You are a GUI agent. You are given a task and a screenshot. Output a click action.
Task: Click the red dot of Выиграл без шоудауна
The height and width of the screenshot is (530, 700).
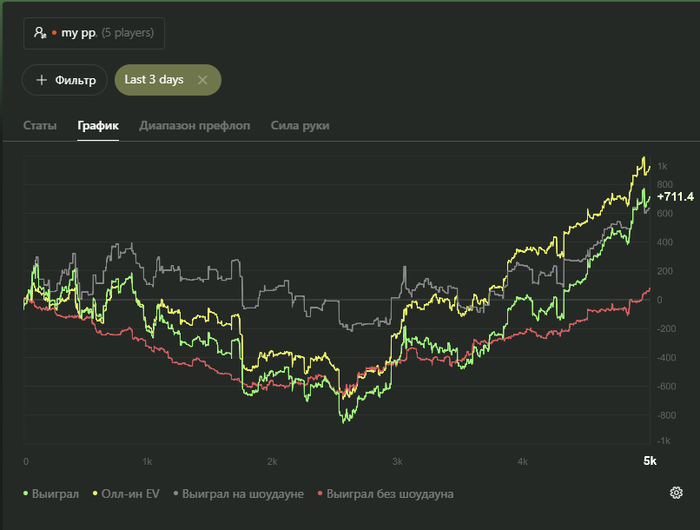point(320,494)
